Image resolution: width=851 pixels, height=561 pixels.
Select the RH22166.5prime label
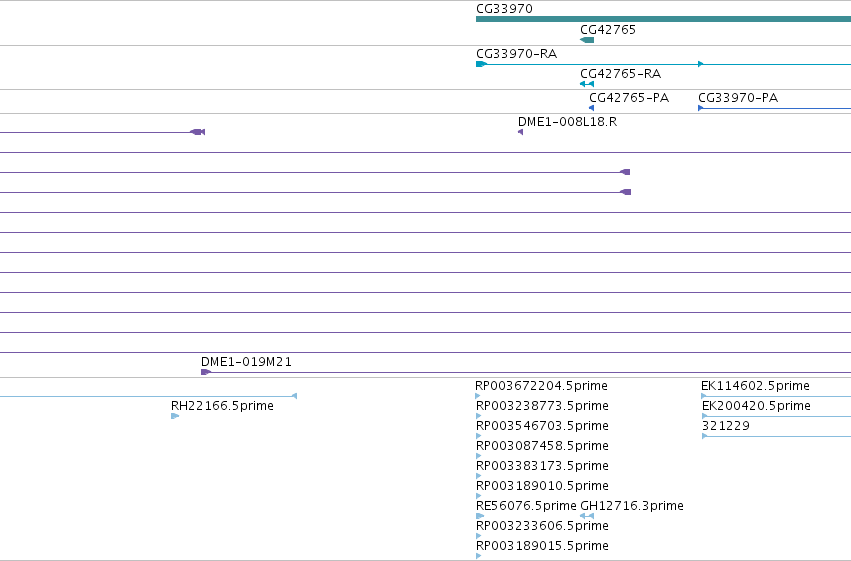(x=222, y=406)
